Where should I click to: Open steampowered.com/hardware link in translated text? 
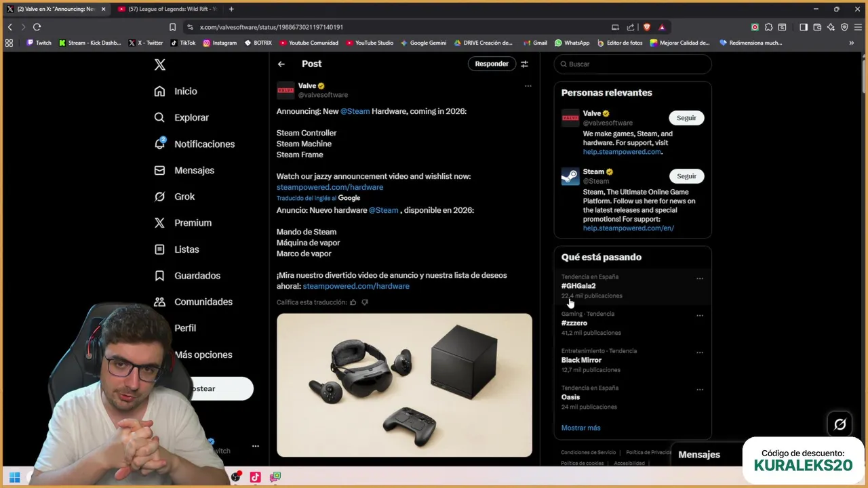pos(356,286)
